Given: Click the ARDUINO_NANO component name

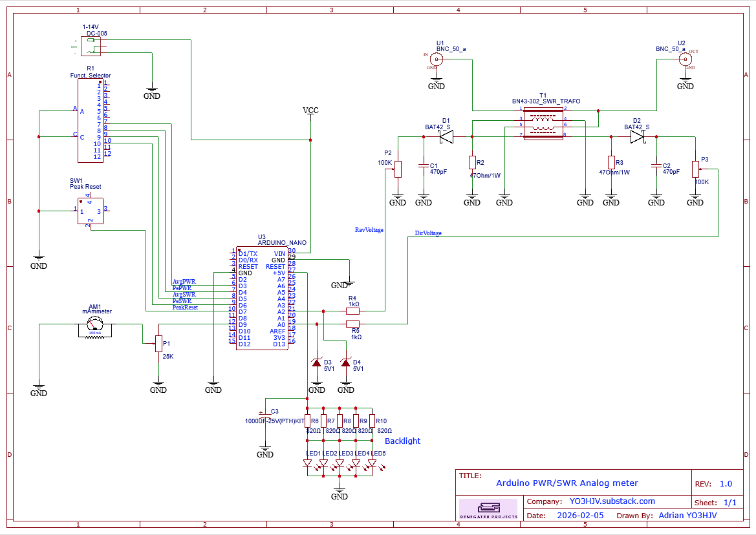Looking at the screenshot, I should pos(282,243).
